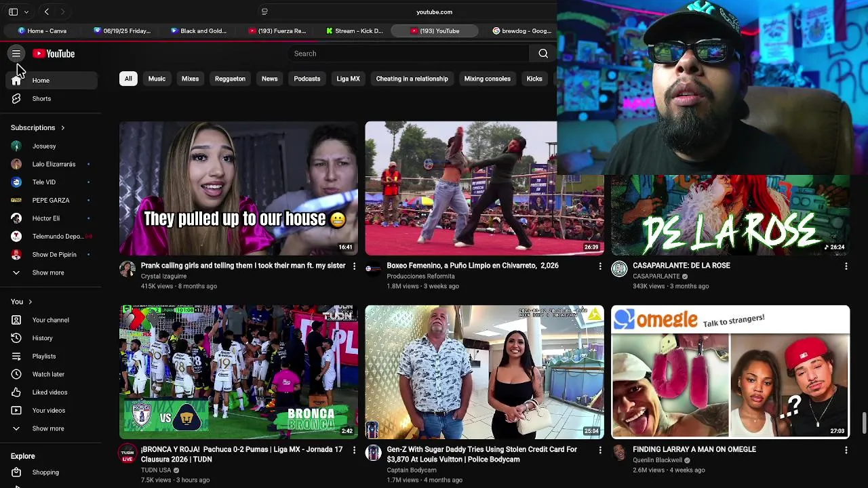Open watch History

pos(52,338)
